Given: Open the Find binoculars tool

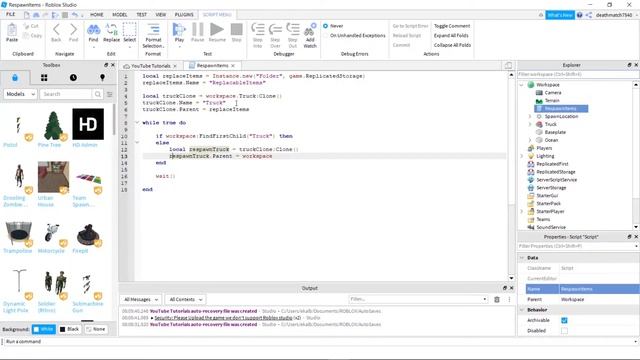Looking at the screenshot, I should click(93, 29).
